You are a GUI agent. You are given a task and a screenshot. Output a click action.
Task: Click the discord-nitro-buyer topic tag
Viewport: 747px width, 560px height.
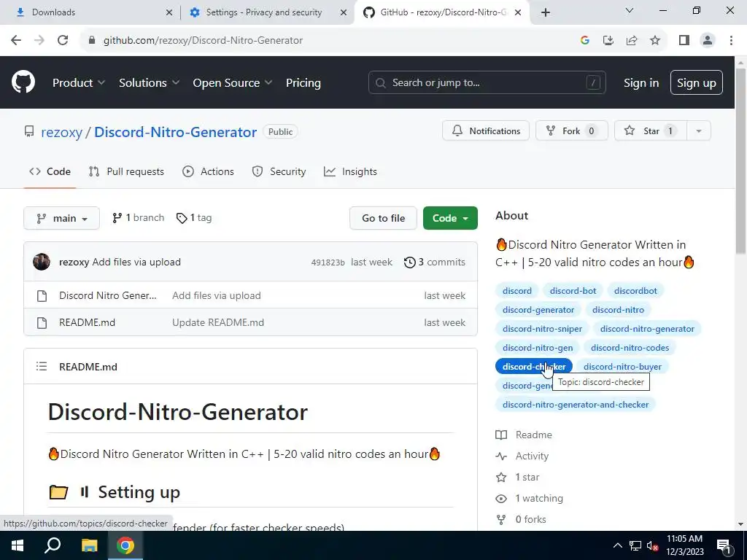(x=622, y=367)
